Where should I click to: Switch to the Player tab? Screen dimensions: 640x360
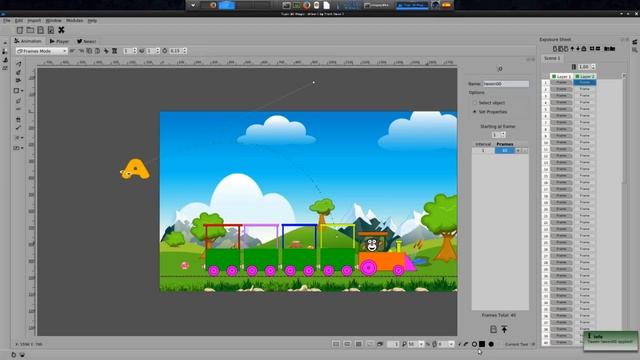point(59,41)
